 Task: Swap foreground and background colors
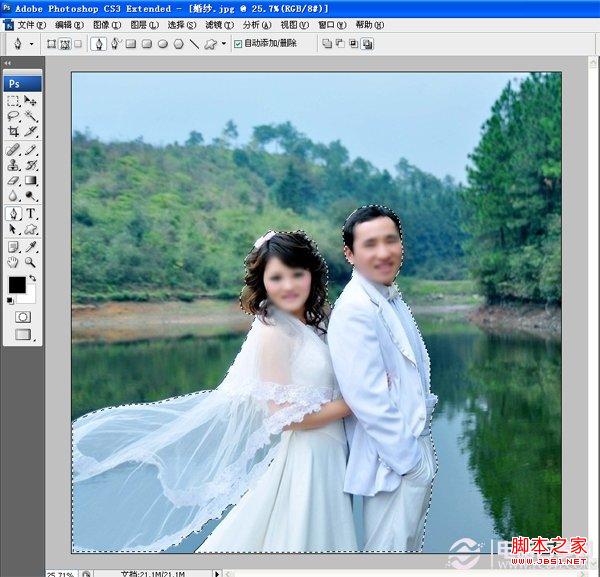[x=33, y=278]
